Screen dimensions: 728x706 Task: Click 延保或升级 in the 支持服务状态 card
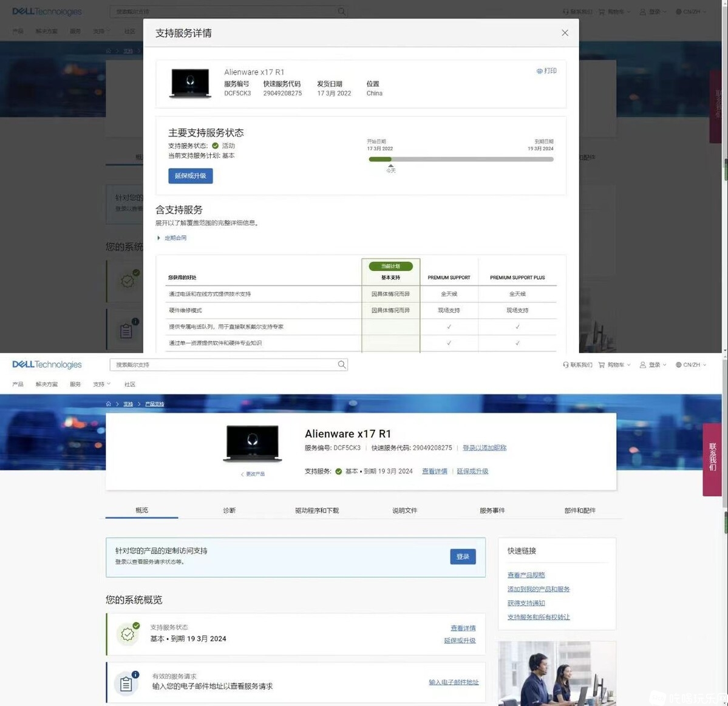(460, 640)
